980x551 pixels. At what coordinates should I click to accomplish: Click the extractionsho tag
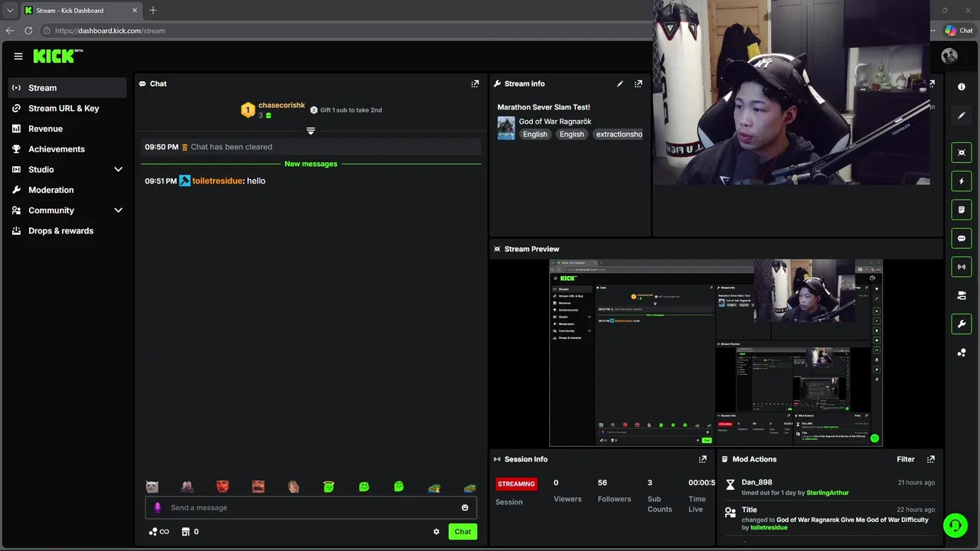click(619, 134)
